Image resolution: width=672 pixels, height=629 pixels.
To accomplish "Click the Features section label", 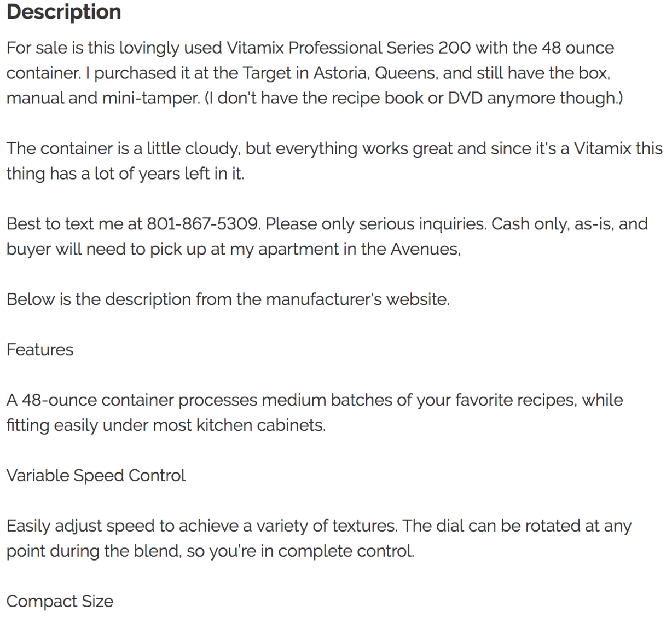I will click(40, 350).
